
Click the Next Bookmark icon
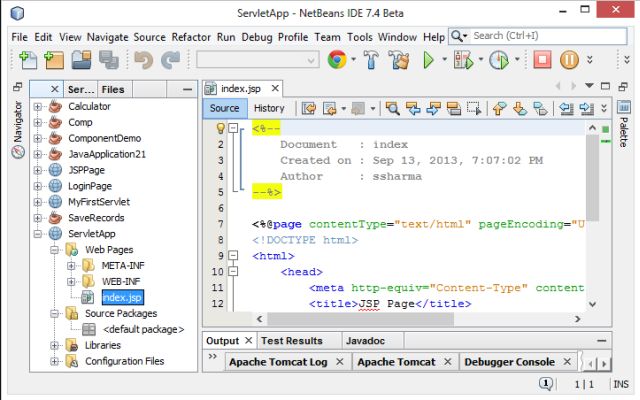click(520, 108)
